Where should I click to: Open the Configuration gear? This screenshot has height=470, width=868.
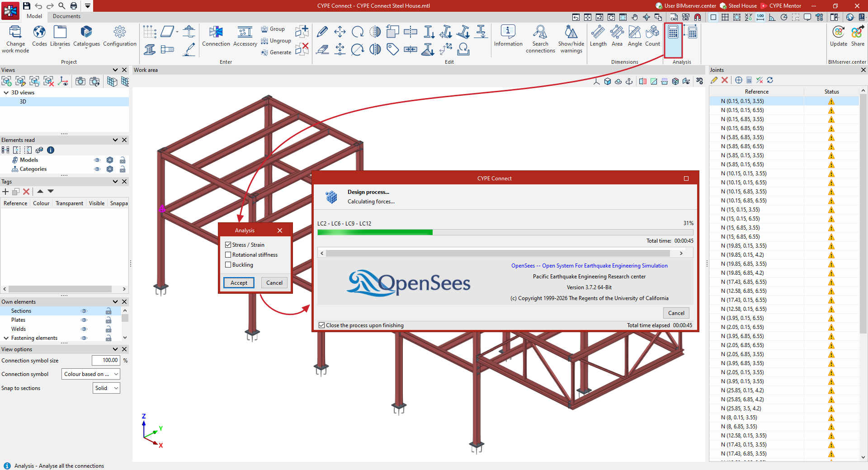120,36
